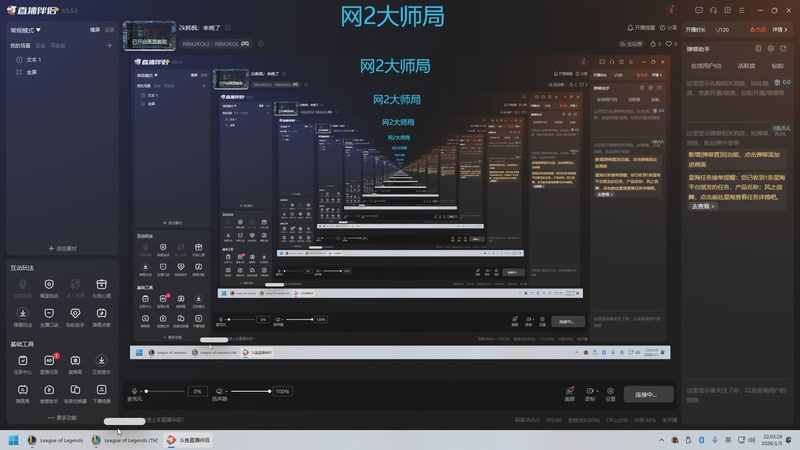Open the 弹幕秀 icon

[22, 390]
